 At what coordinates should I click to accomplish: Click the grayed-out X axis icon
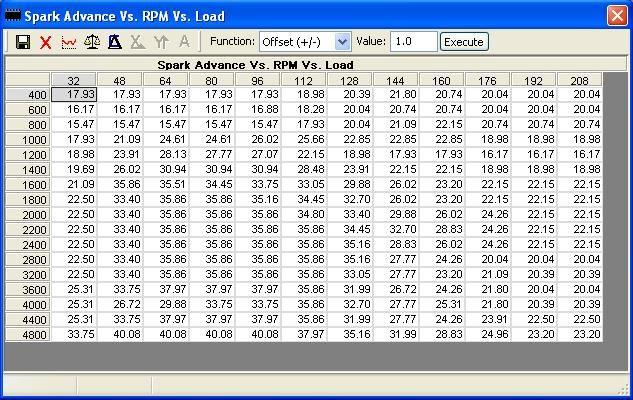point(137,42)
